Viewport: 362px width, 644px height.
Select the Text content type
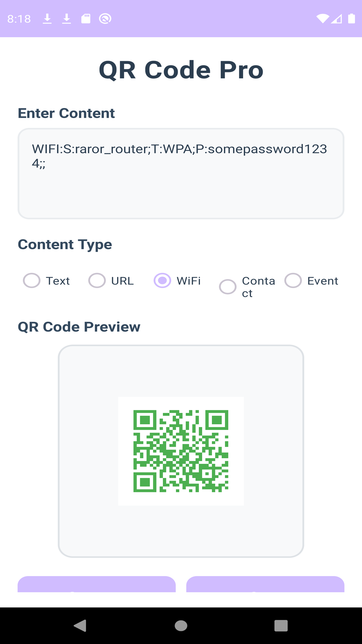click(32, 280)
